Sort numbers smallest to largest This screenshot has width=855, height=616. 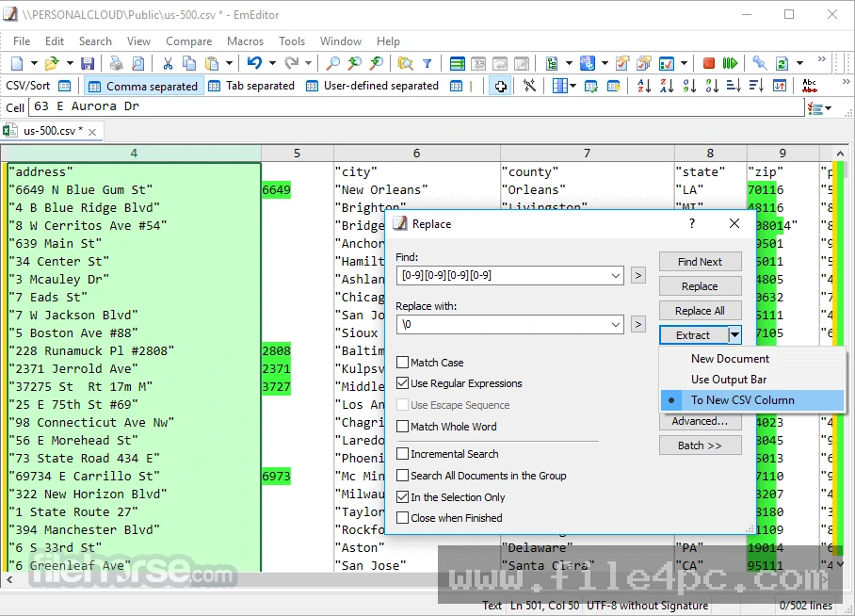click(689, 87)
